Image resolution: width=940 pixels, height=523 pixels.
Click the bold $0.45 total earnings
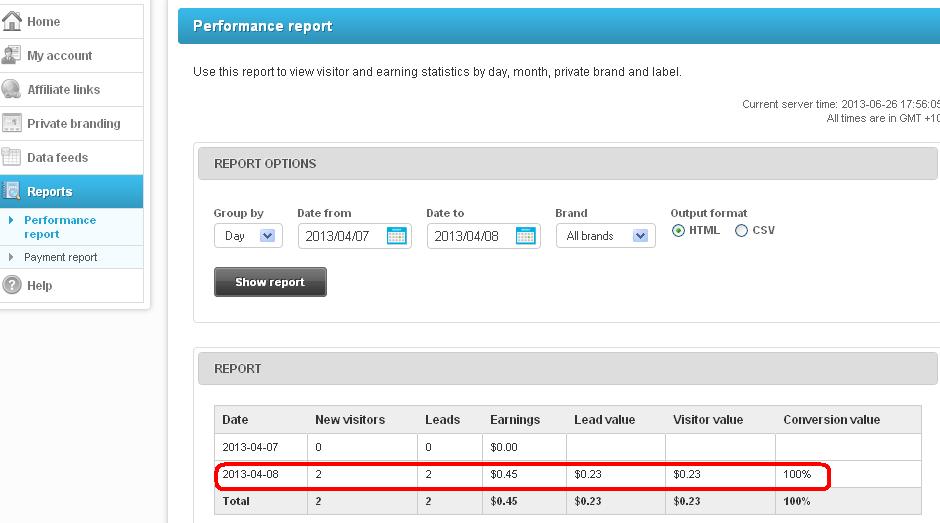tap(504, 501)
